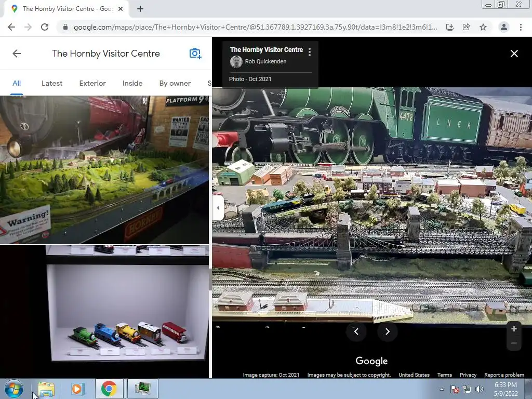Image resolution: width=532 pixels, height=399 pixels.
Task: Click the Action Center flag icon
Action: point(455,389)
